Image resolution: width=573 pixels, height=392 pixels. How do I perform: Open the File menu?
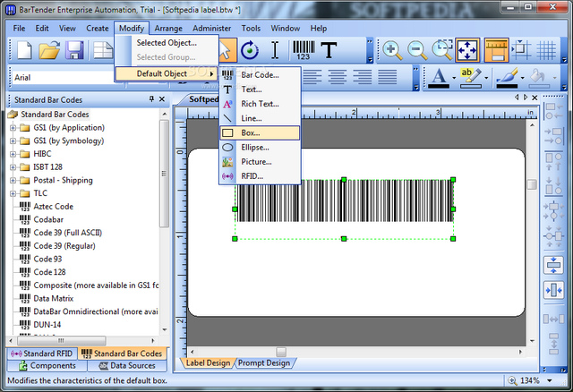tap(19, 28)
